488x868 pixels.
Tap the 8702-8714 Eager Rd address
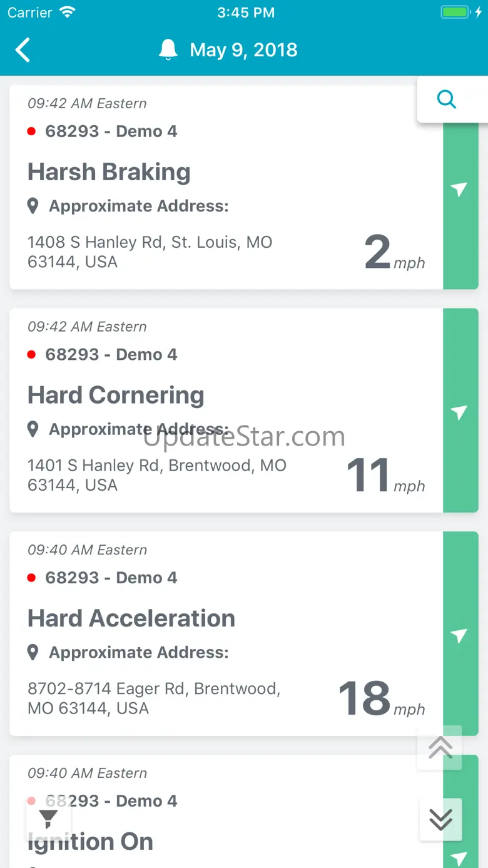click(x=154, y=698)
